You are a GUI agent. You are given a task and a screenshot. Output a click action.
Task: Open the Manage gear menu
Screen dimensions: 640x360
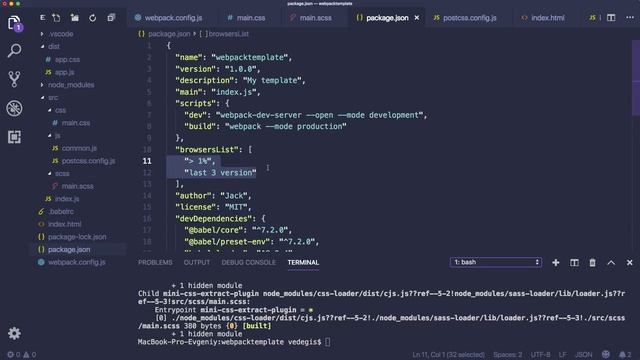(x=14, y=333)
